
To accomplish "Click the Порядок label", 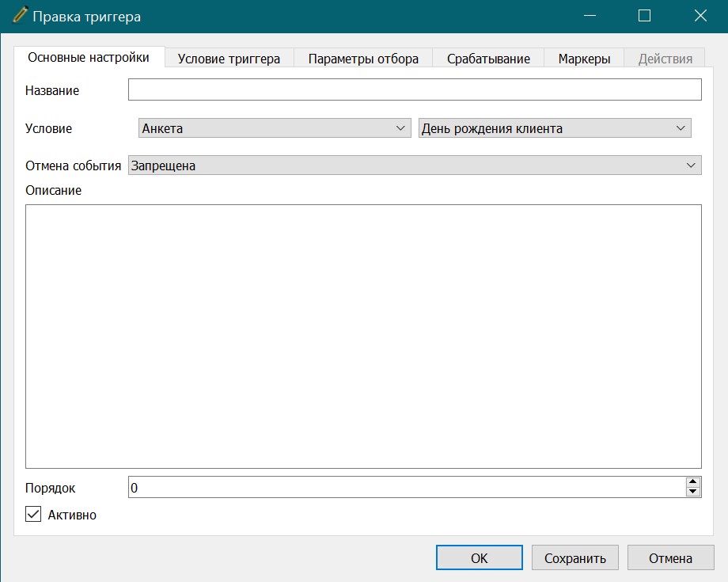I will pos(50,488).
